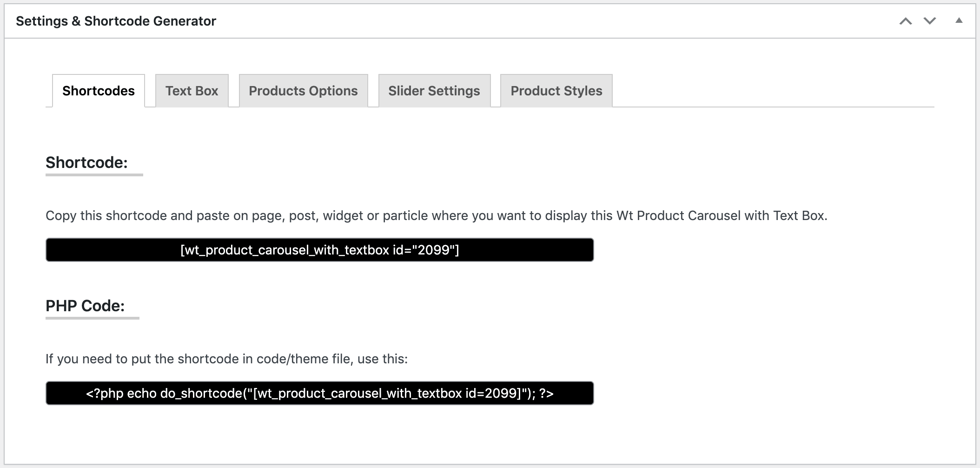Image resolution: width=980 pixels, height=468 pixels.
Task: Go to the Slider Settings tab
Action: pyautogui.click(x=434, y=91)
